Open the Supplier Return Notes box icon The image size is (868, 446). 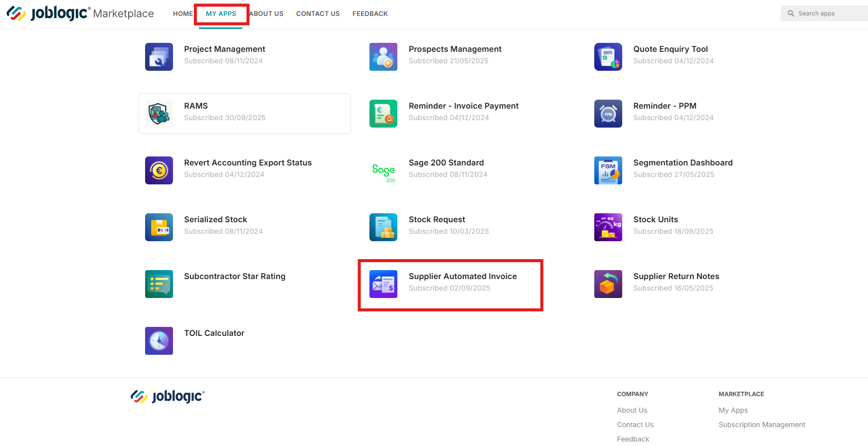point(608,284)
